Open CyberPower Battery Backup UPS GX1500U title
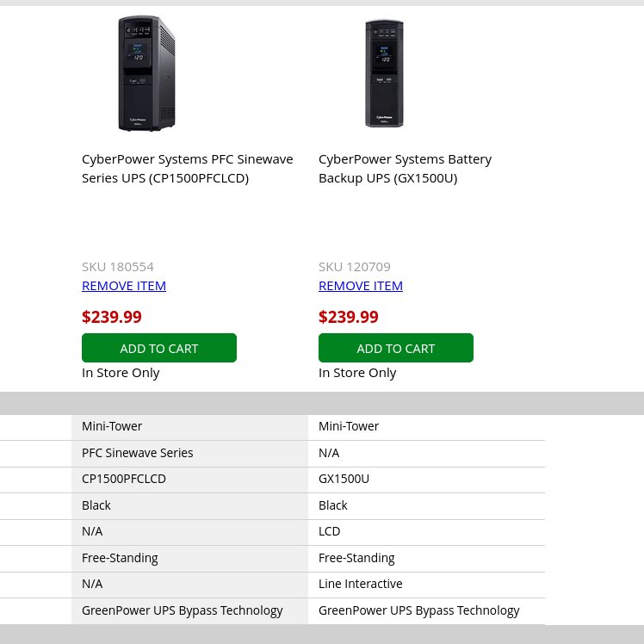644x644 pixels. click(405, 169)
